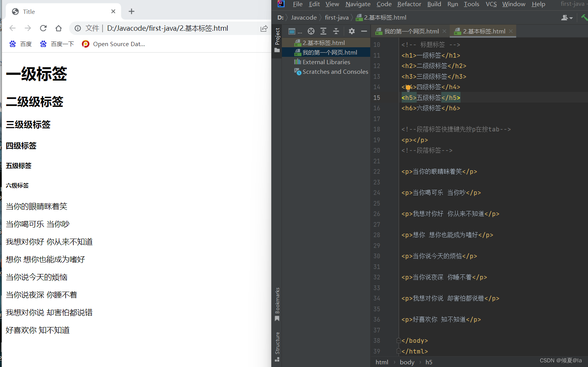Open the Build menu
588x367 pixels.
click(434, 4)
